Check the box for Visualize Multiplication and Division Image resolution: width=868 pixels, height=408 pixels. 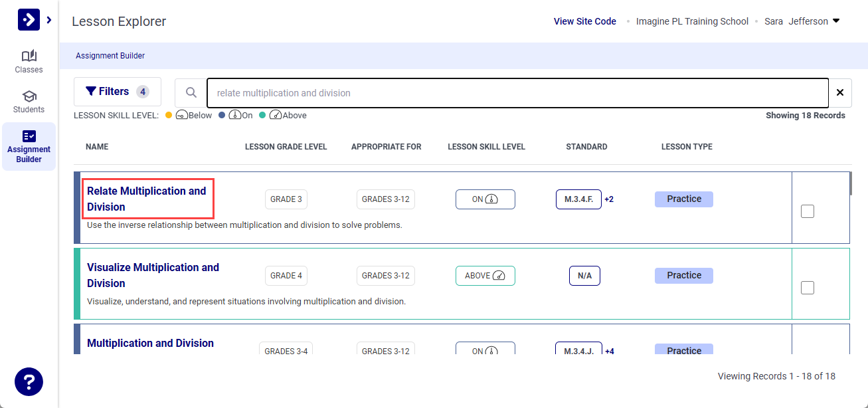[x=807, y=287]
